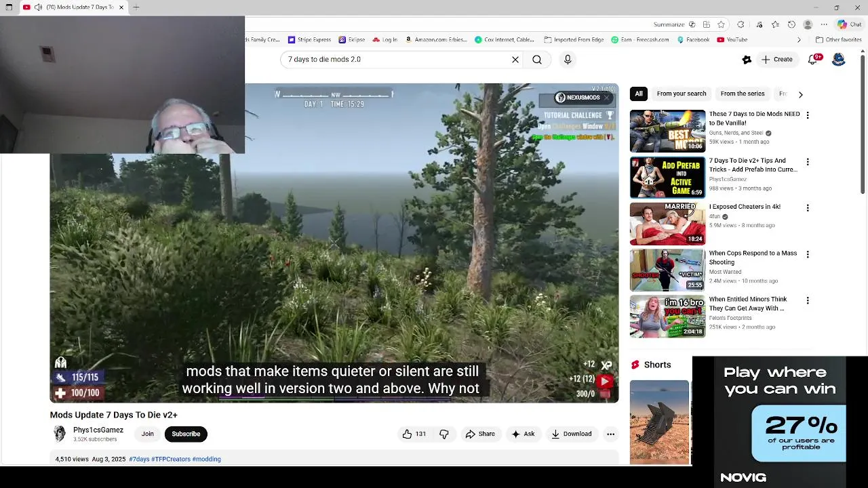Screen dimensions: 868x488
Task: Open browser history icon
Action: pyautogui.click(x=791, y=24)
